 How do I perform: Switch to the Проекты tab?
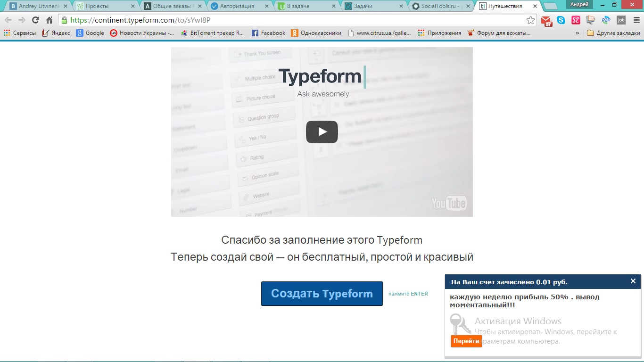pyautogui.click(x=105, y=6)
